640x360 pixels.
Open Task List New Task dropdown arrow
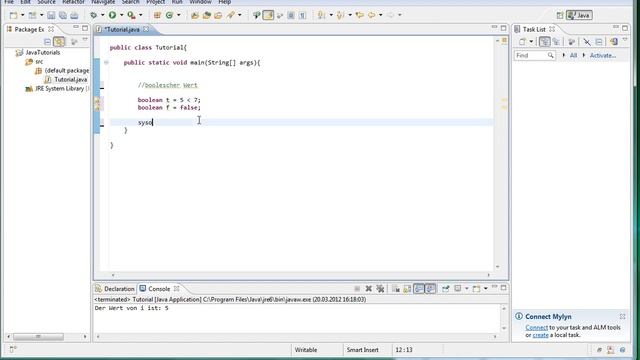click(531, 42)
